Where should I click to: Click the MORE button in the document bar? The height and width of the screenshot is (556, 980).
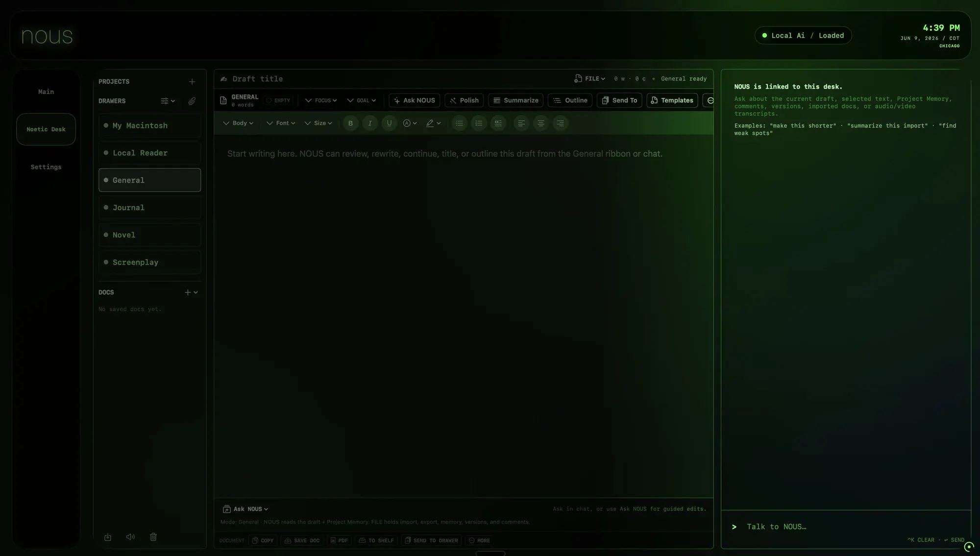tap(479, 540)
